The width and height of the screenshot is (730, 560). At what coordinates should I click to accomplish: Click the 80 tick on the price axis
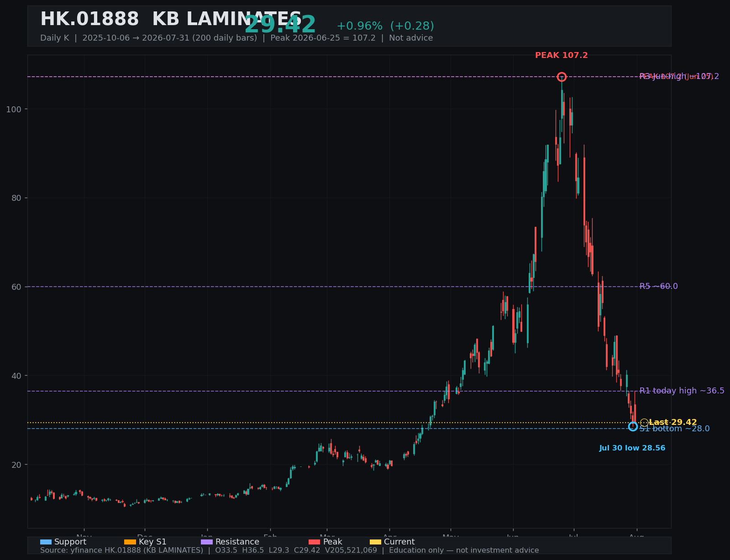pos(17,198)
